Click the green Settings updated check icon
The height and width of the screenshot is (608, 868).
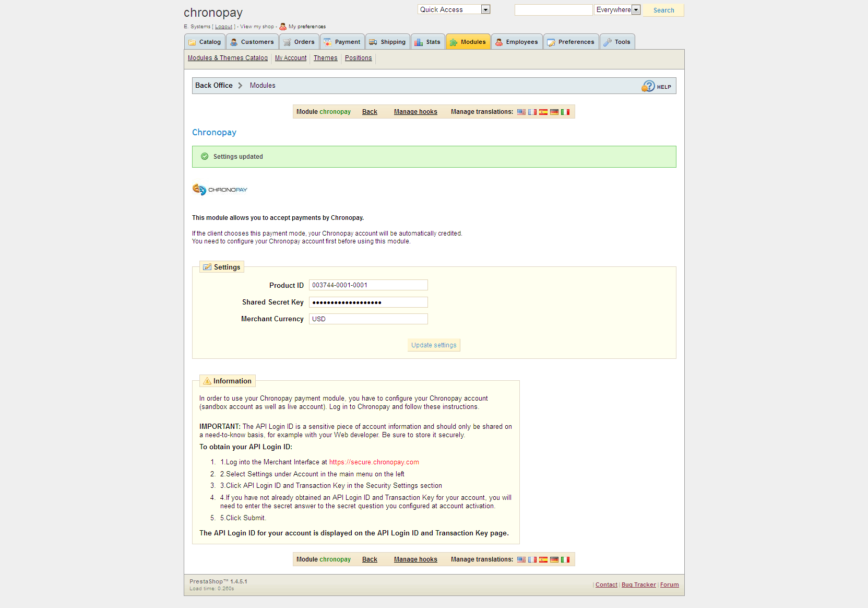205,156
